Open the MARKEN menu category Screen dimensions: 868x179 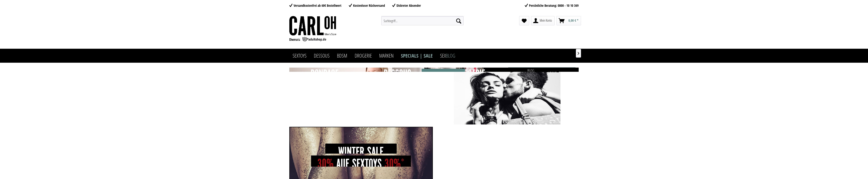click(386, 56)
